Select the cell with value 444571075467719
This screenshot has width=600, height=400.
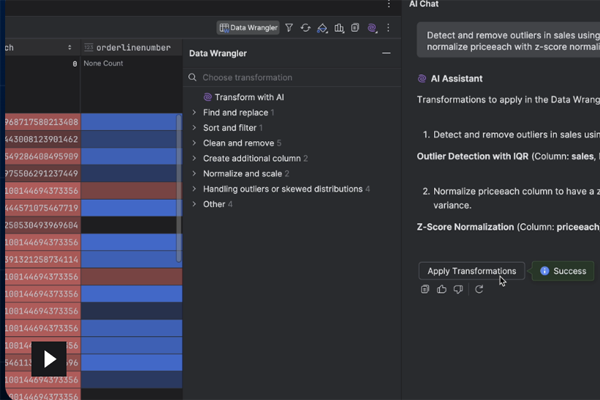pos(43,208)
